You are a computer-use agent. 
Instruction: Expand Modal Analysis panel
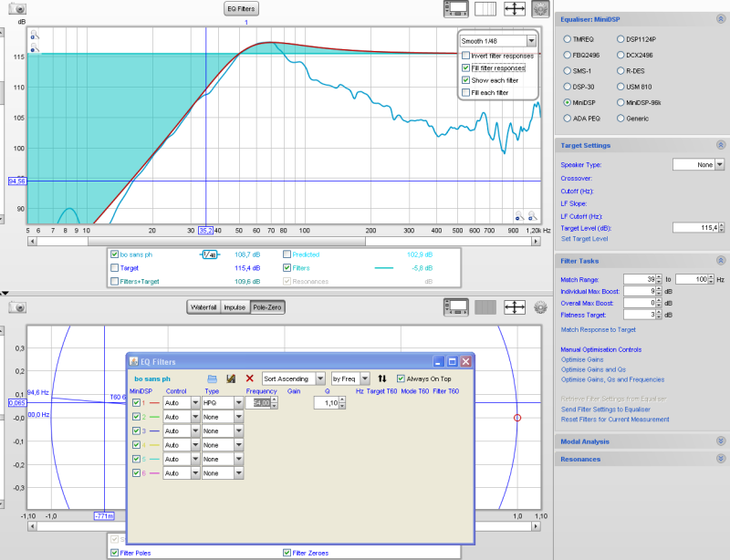pos(721,441)
